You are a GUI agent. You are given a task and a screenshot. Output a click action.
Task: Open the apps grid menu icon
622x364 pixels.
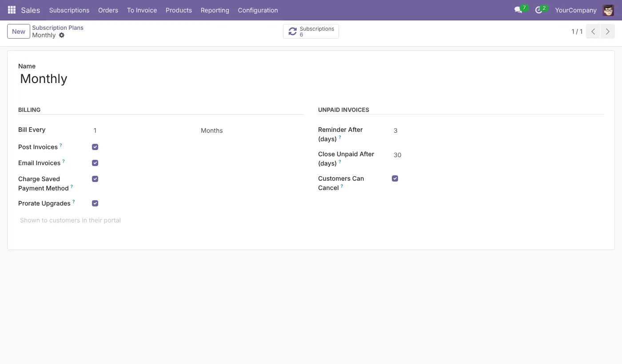pos(12,10)
